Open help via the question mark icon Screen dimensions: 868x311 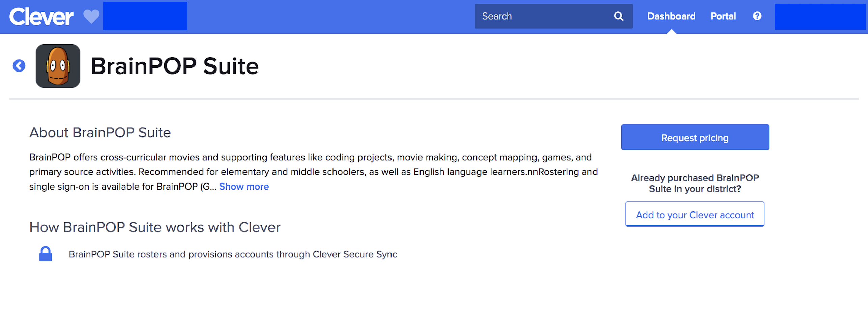tap(757, 16)
